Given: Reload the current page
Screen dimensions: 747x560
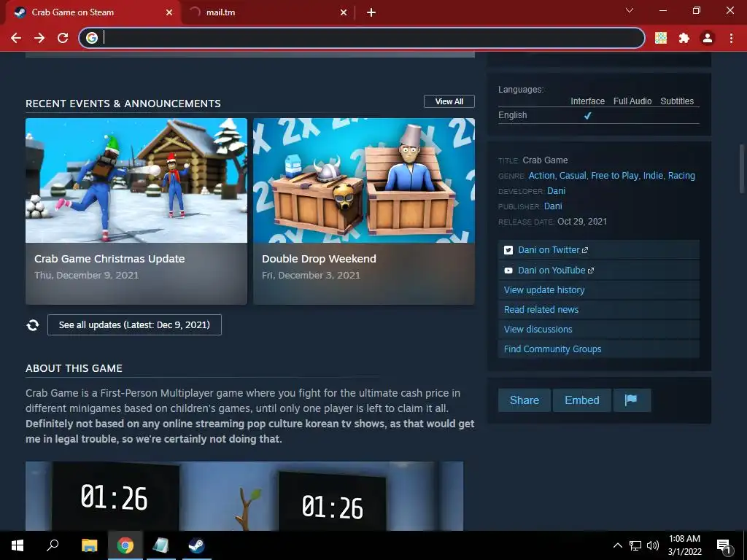Looking at the screenshot, I should [x=63, y=38].
